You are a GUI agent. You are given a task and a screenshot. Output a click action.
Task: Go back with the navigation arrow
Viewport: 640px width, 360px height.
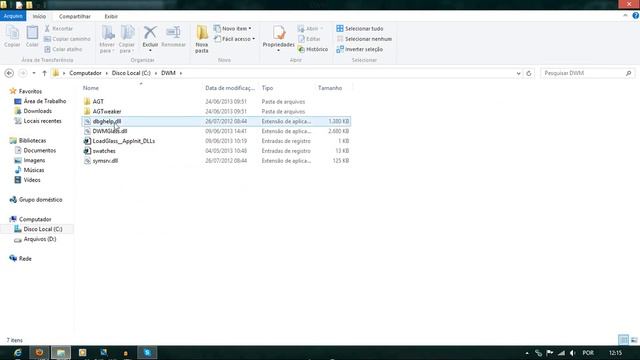pyautogui.click(x=9, y=73)
